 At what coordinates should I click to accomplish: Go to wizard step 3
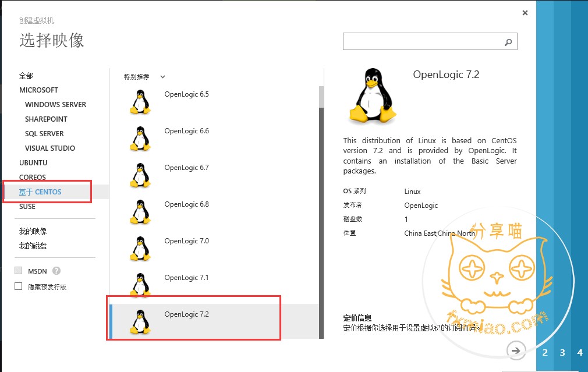(x=562, y=353)
